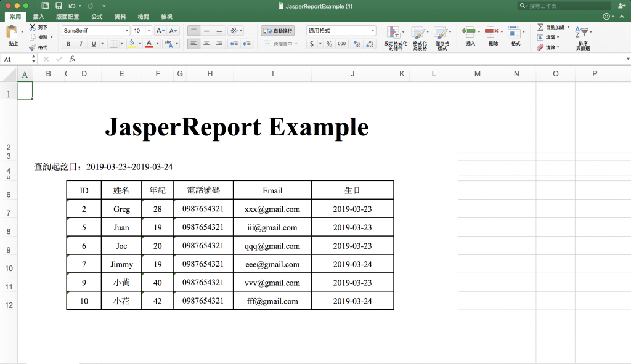Click the Cut (剪下) scissors icon
This screenshot has width=631, height=364.
click(x=33, y=27)
